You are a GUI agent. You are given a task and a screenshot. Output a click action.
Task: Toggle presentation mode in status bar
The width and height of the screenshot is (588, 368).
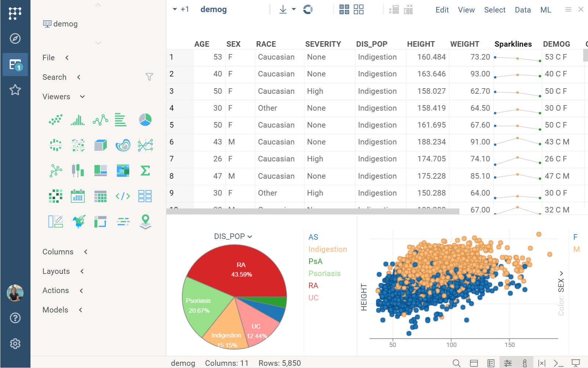point(576,363)
